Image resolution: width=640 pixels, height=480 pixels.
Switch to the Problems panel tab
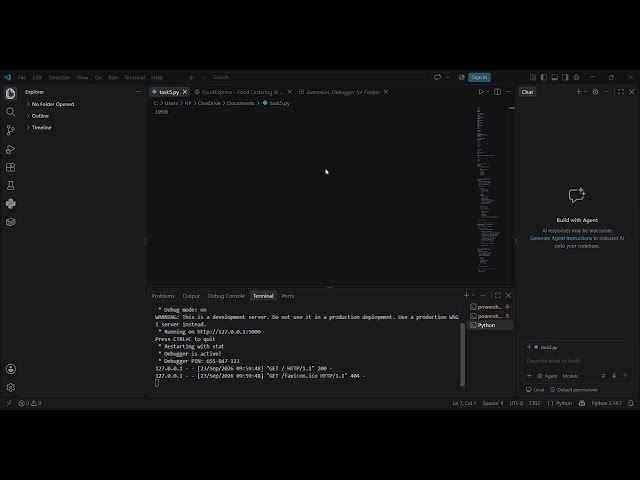tap(163, 296)
